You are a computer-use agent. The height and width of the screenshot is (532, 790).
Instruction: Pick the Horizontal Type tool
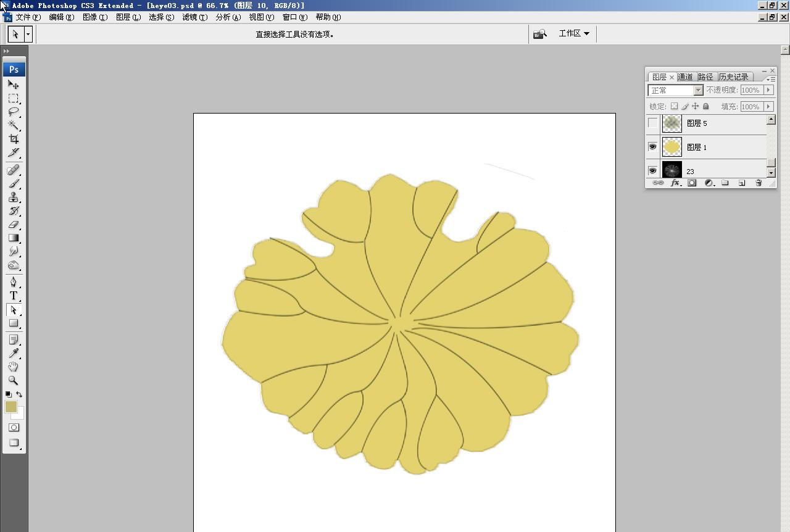14,296
